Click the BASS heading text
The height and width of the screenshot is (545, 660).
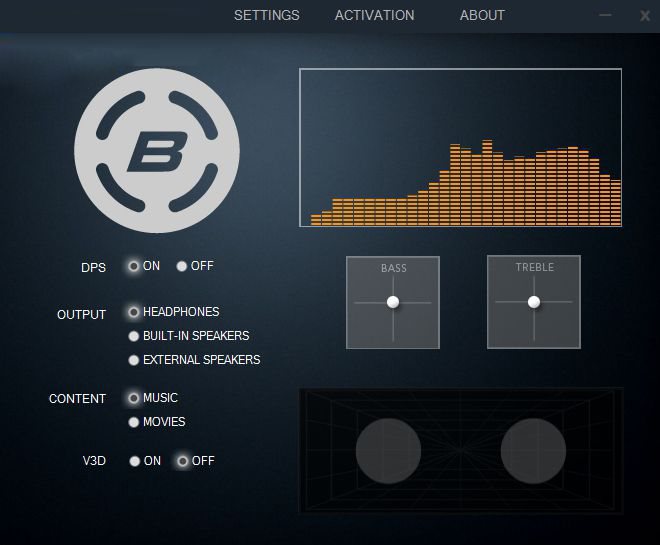click(394, 268)
